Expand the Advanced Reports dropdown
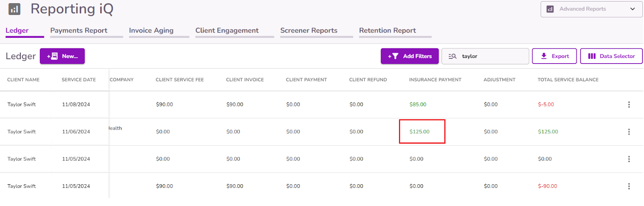 [591, 9]
